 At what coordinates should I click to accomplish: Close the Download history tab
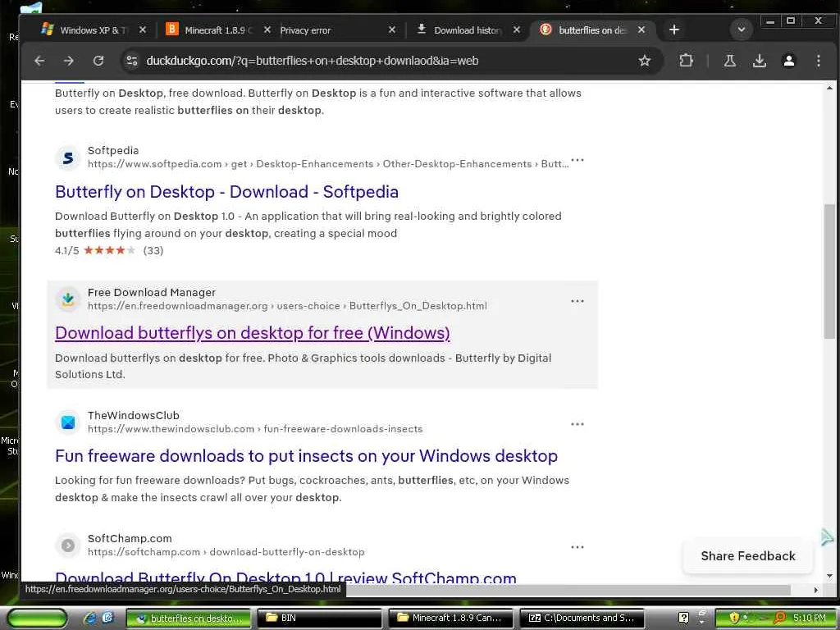coord(517,30)
